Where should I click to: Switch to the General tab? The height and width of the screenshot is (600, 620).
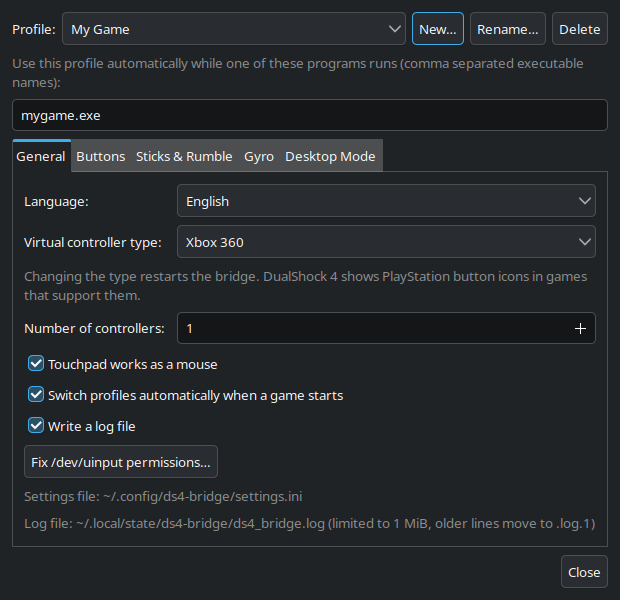41,156
